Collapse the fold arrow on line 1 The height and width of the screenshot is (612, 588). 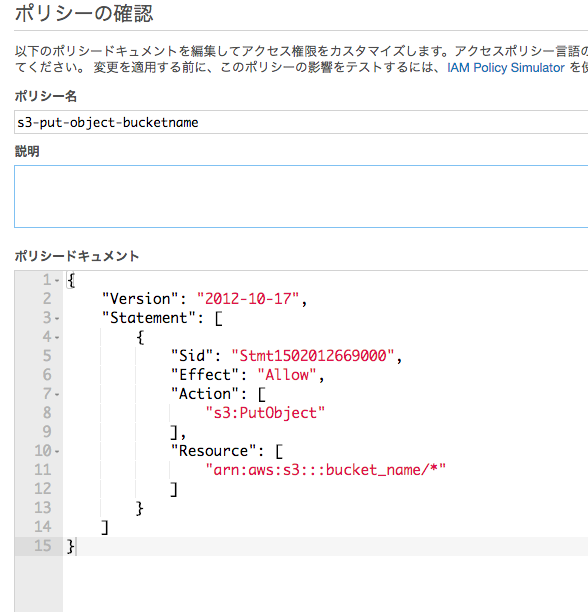tap(57, 280)
